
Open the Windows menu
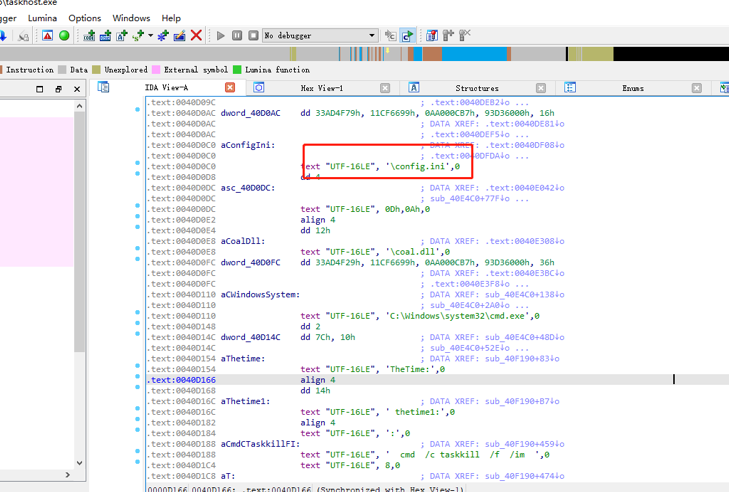click(x=131, y=18)
